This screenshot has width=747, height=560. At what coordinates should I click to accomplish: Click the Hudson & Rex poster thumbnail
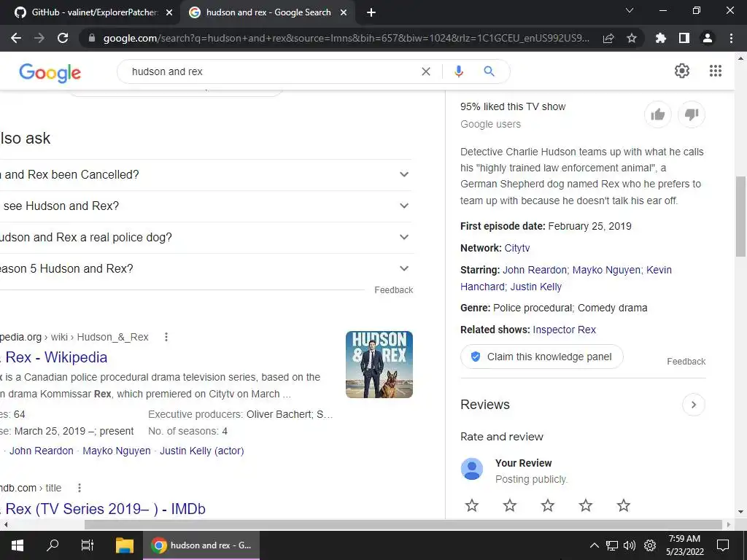[x=379, y=365]
